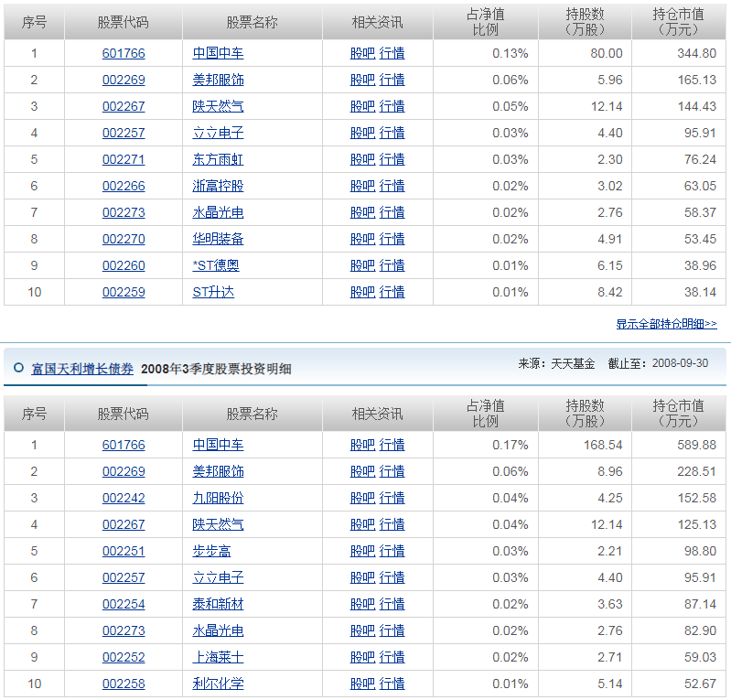Open 富国天利增长债券 fund link

(x=82, y=369)
